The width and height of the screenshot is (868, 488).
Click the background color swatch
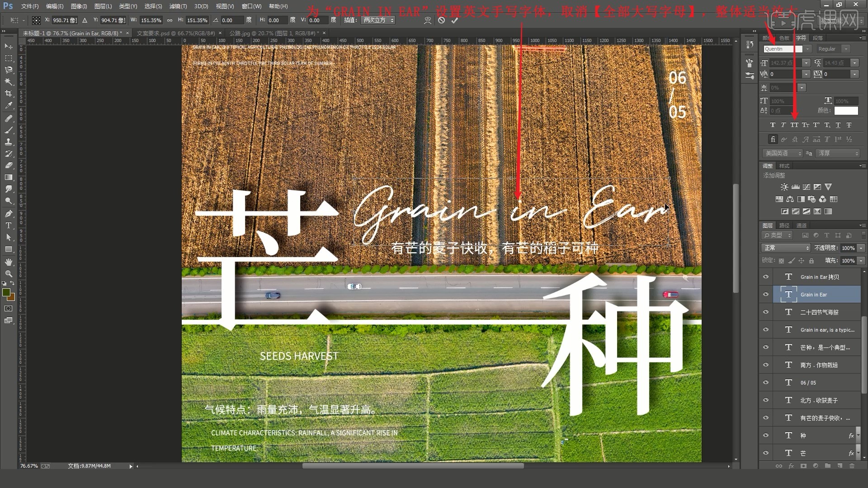(x=12, y=298)
